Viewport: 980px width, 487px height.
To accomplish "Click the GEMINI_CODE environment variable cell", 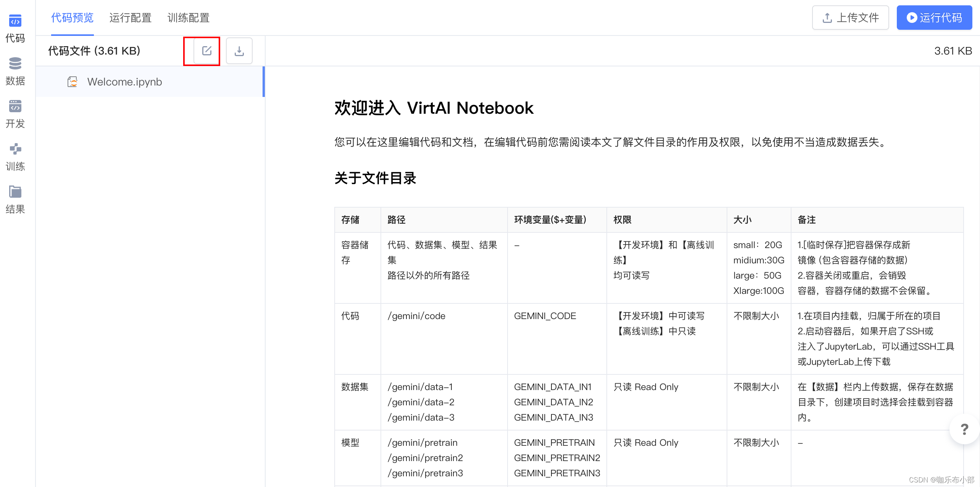I will tap(545, 316).
